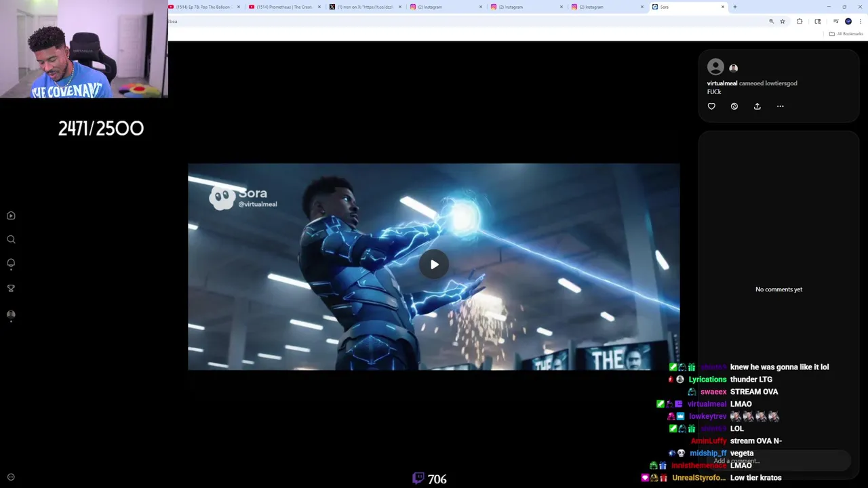
Task: Bookmark this page with the star
Action: pos(783,22)
